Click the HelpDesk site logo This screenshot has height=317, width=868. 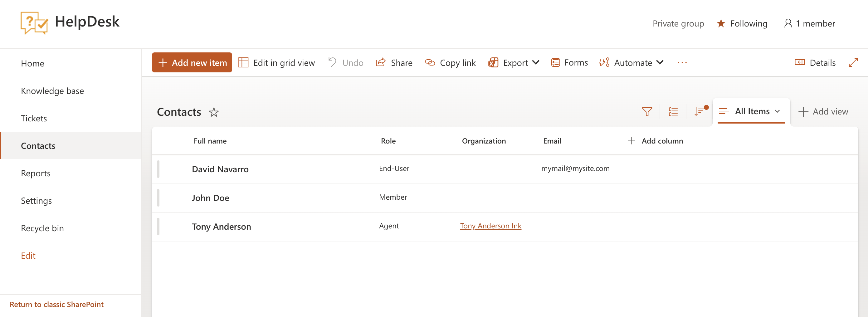pos(34,23)
